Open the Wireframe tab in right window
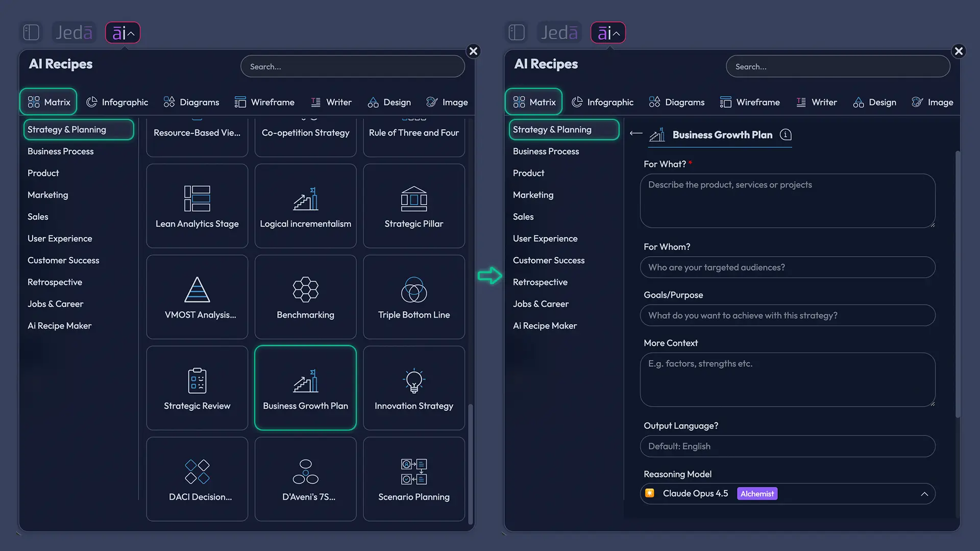The height and width of the screenshot is (551, 980). click(750, 102)
